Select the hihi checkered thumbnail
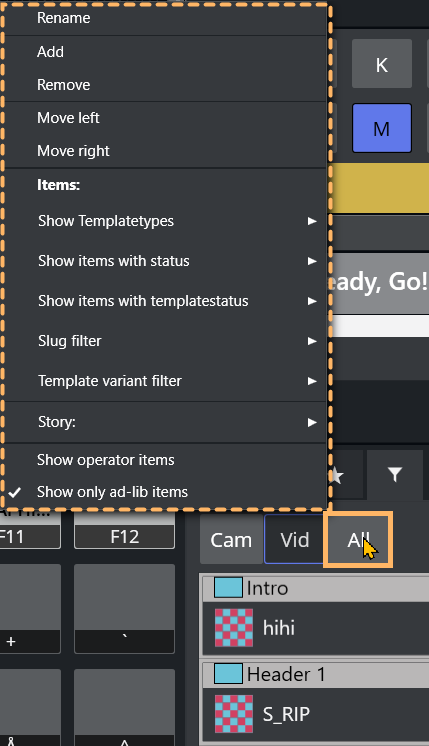Screen dimensions: 429x746 pyautogui.click(x=234, y=628)
